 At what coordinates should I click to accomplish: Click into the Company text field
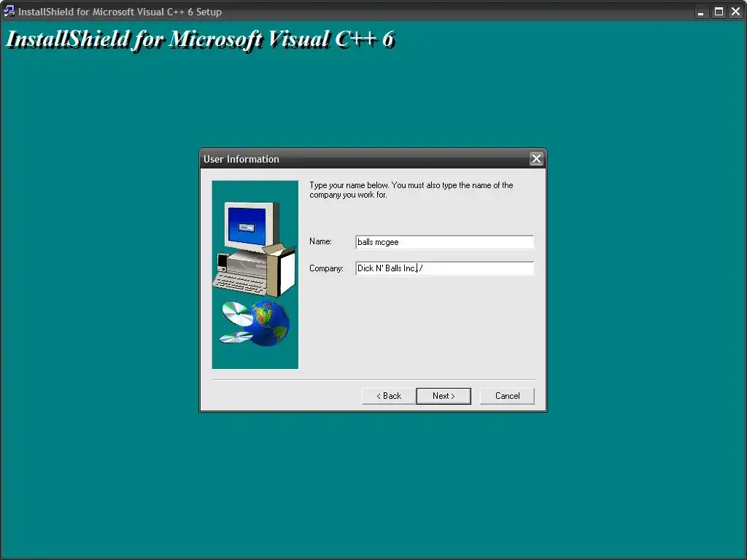click(444, 268)
